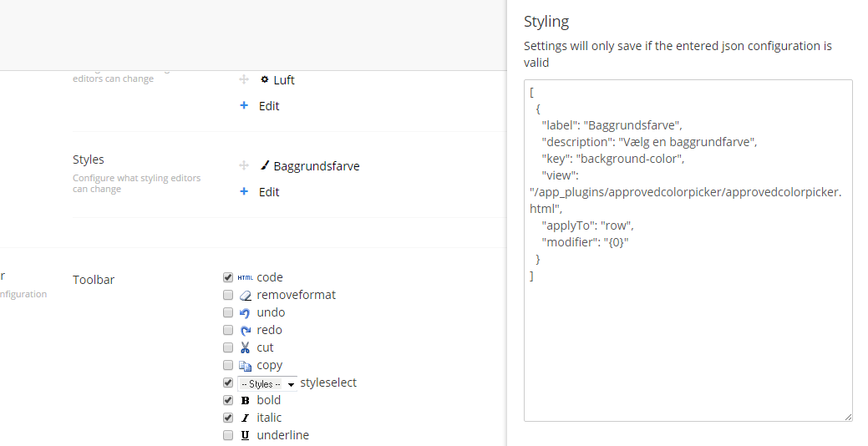The height and width of the screenshot is (446, 868).
Task: Enable the removeformat checkbox
Action: 227,295
